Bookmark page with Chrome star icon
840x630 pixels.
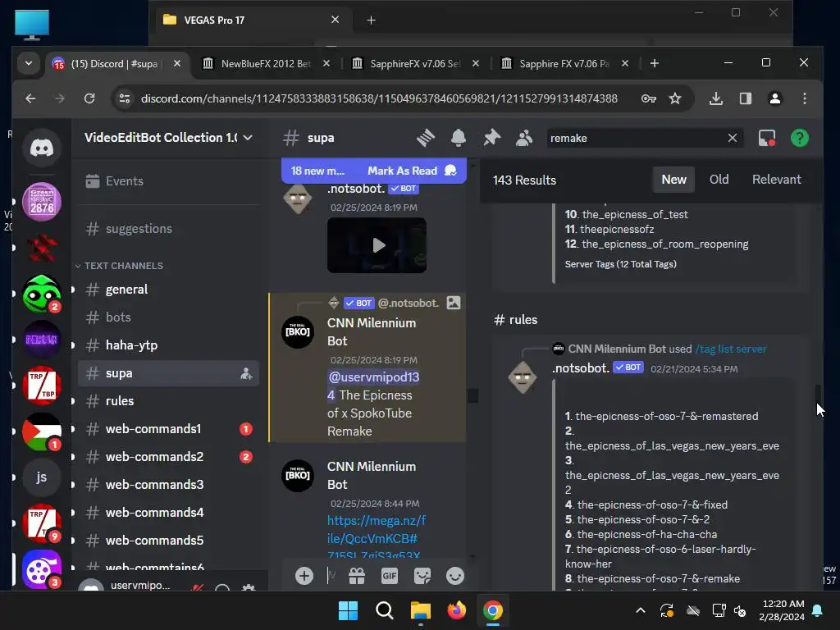click(x=675, y=98)
